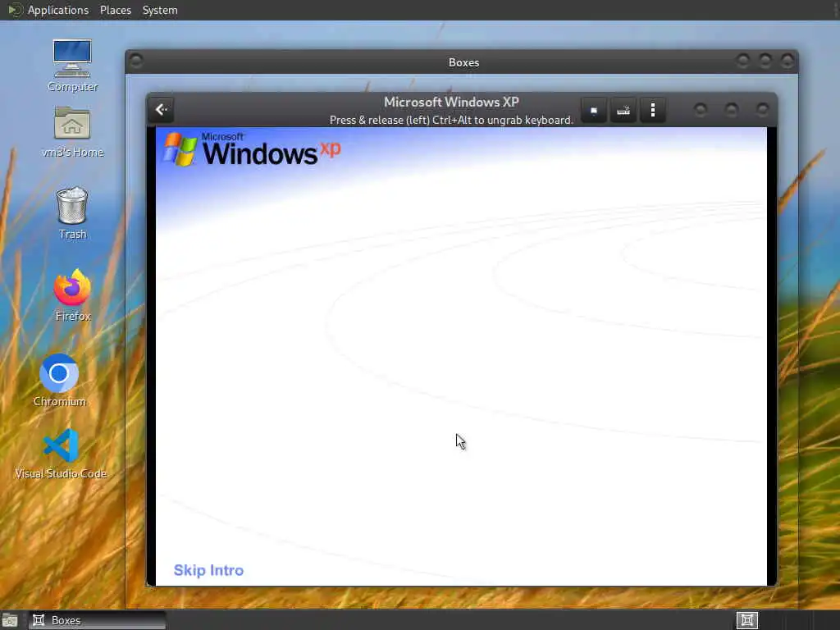Viewport: 840px width, 630px height.
Task: Click the Boxes taskbar button
Action: 97,620
